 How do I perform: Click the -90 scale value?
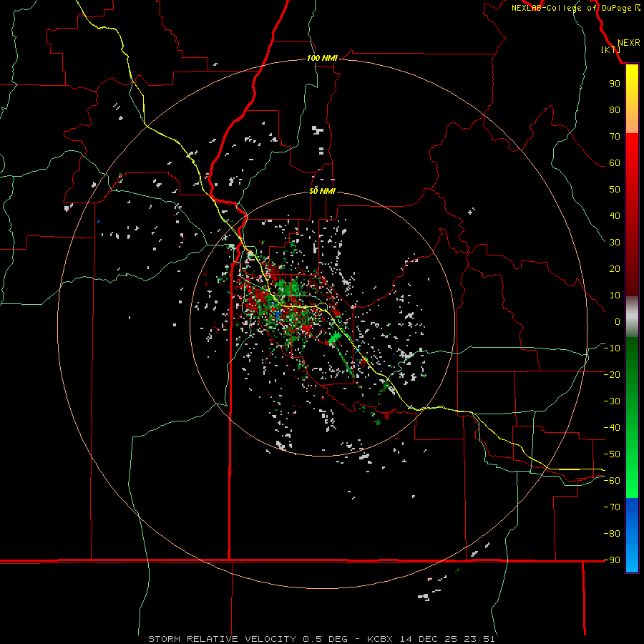pos(612,560)
